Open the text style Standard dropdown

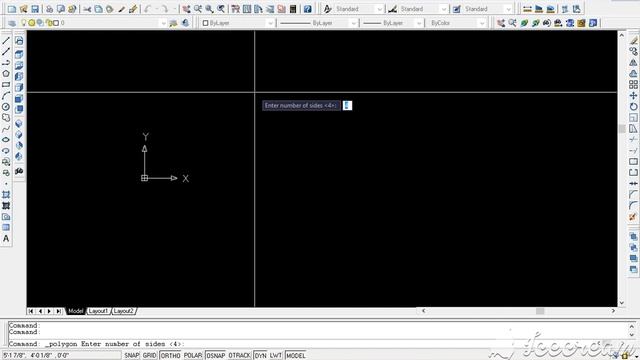point(380,9)
